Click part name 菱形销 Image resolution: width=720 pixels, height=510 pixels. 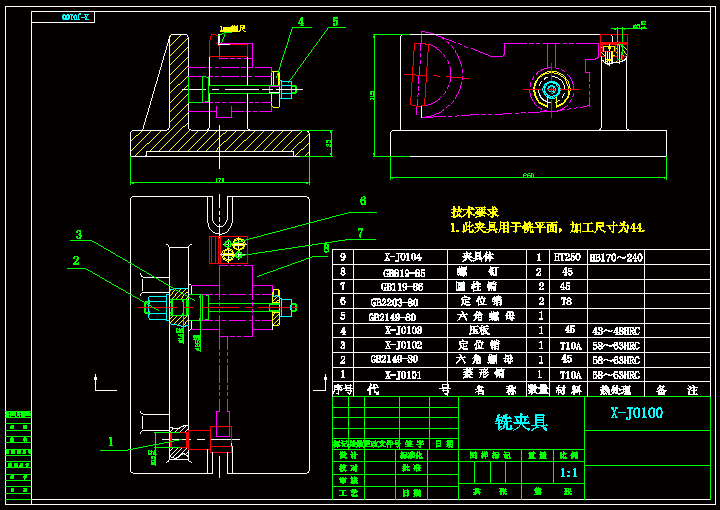484,373
